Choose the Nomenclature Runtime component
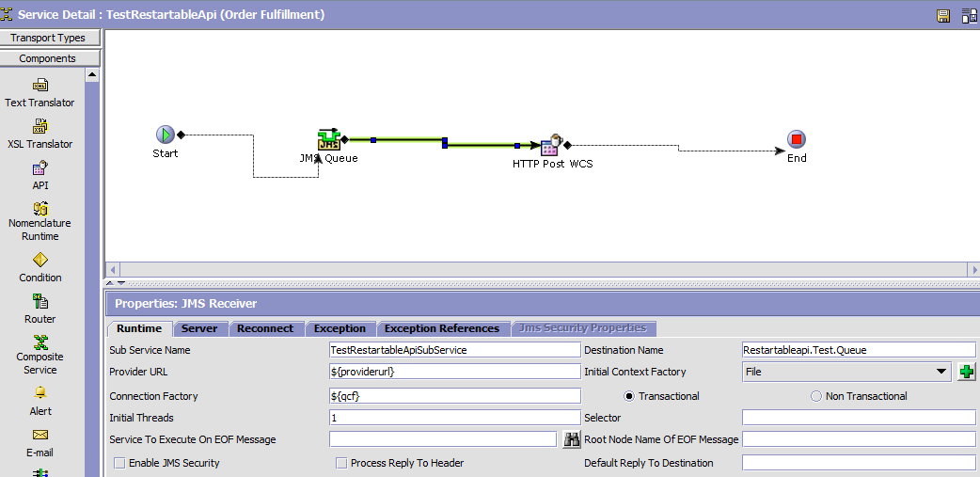This screenshot has width=980, height=477. click(40, 209)
